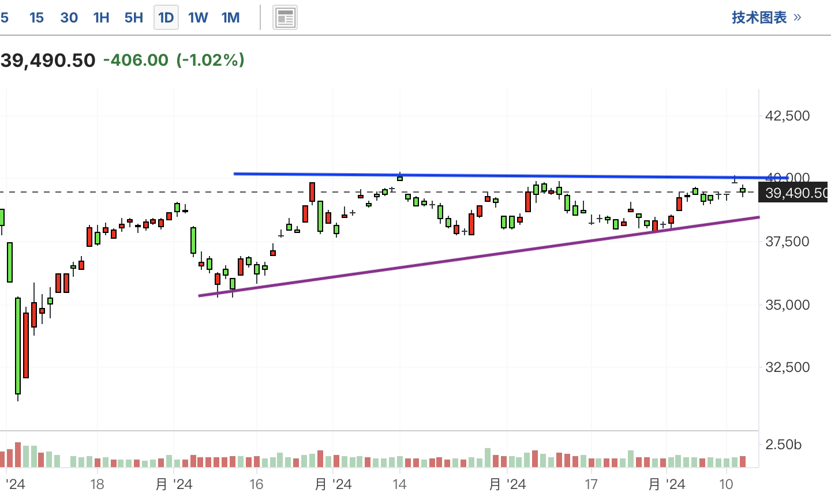Switch to the 5H timeframe
The image size is (831, 504).
133,17
